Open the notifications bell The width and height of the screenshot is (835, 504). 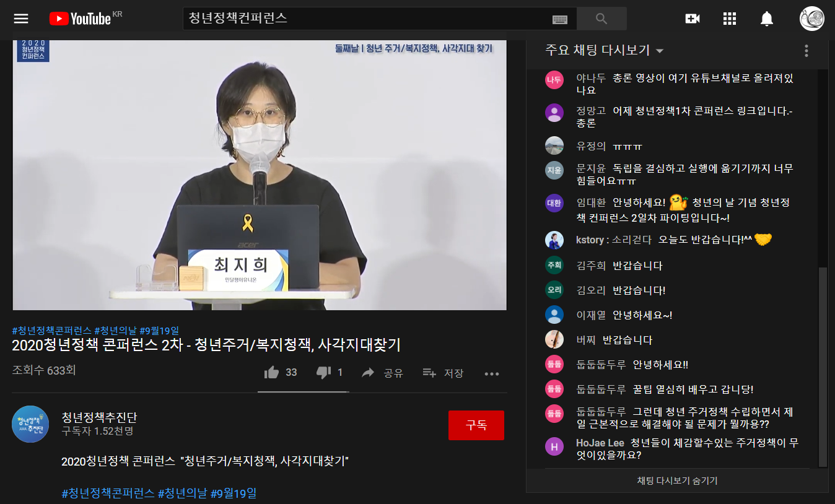tap(767, 19)
